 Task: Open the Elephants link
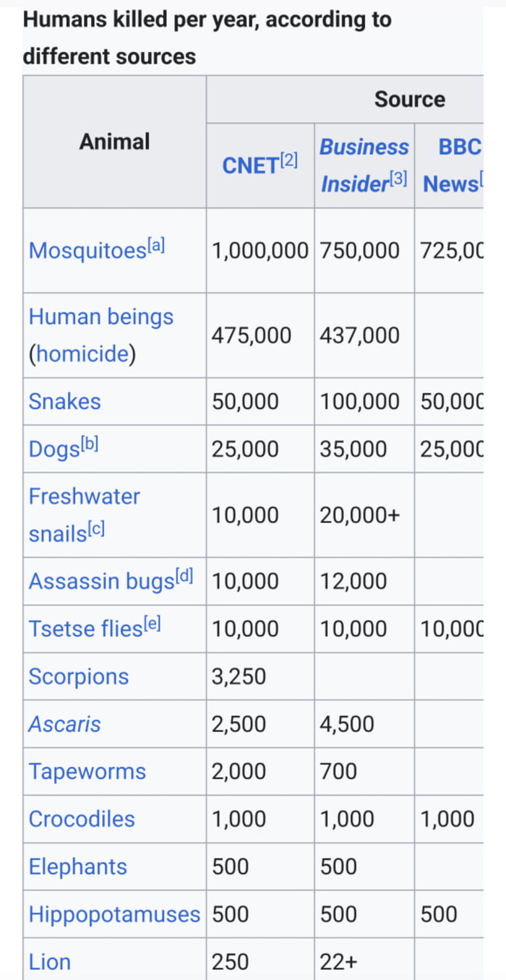tap(77, 867)
